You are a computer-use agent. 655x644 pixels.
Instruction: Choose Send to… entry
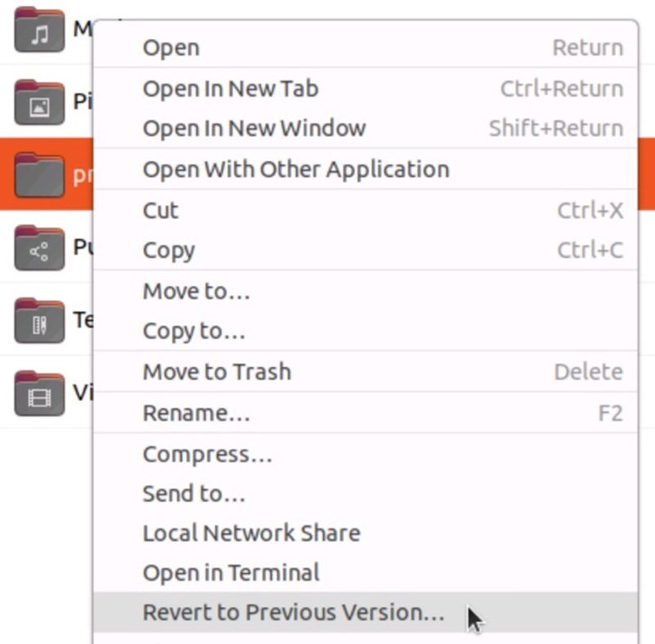(x=194, y=493)
